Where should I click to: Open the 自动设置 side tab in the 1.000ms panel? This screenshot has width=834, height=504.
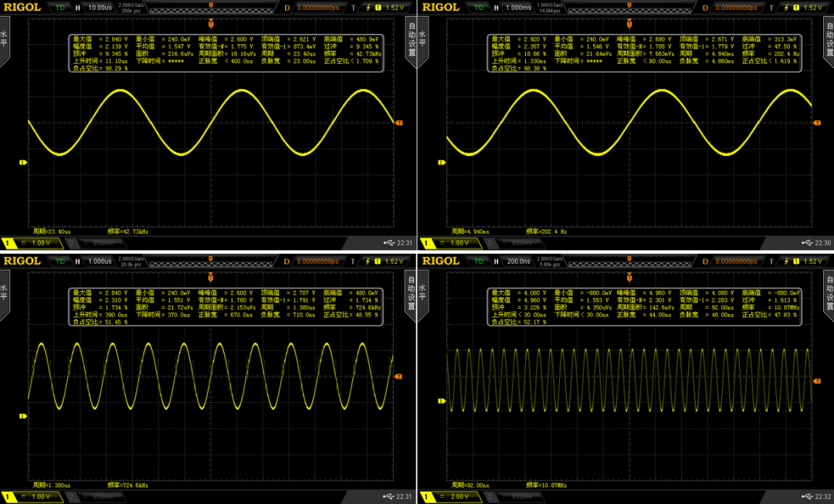pyautogui.click(x=829, y=42)
